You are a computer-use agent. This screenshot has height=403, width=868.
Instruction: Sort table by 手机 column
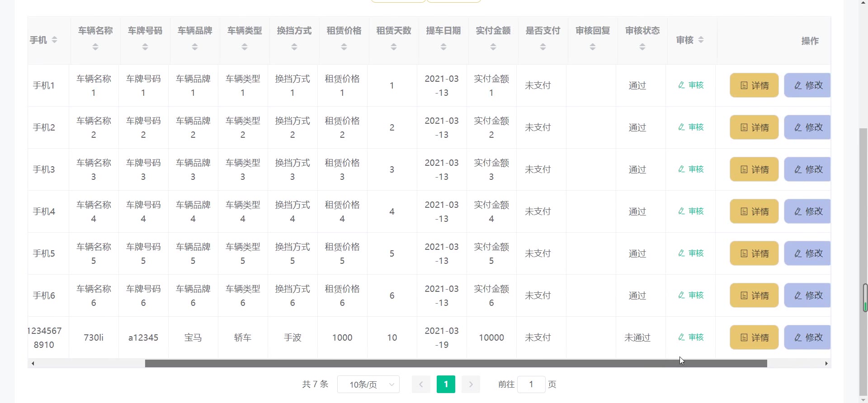(x=54, y=40)
